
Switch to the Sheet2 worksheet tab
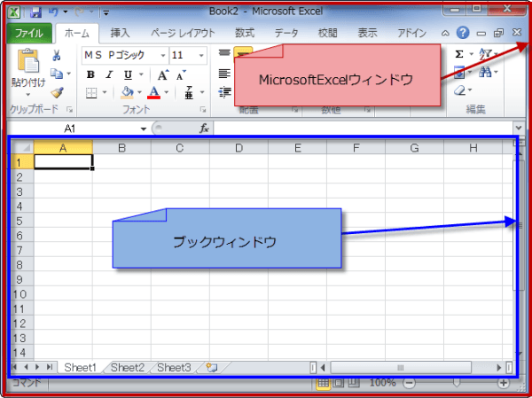click(x=127, y=367)
